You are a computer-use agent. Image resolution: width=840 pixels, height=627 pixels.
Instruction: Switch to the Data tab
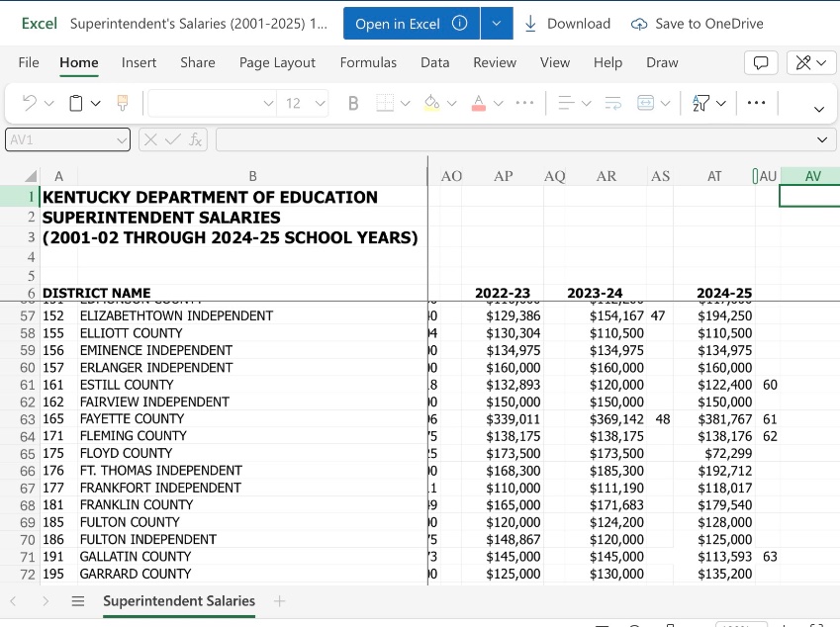434,62
